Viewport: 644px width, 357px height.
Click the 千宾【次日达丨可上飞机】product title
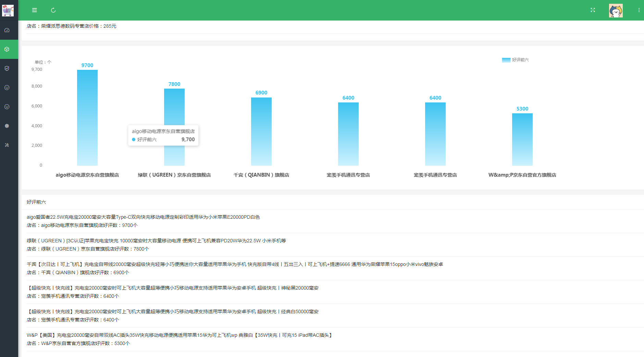(x=235, y=265)
